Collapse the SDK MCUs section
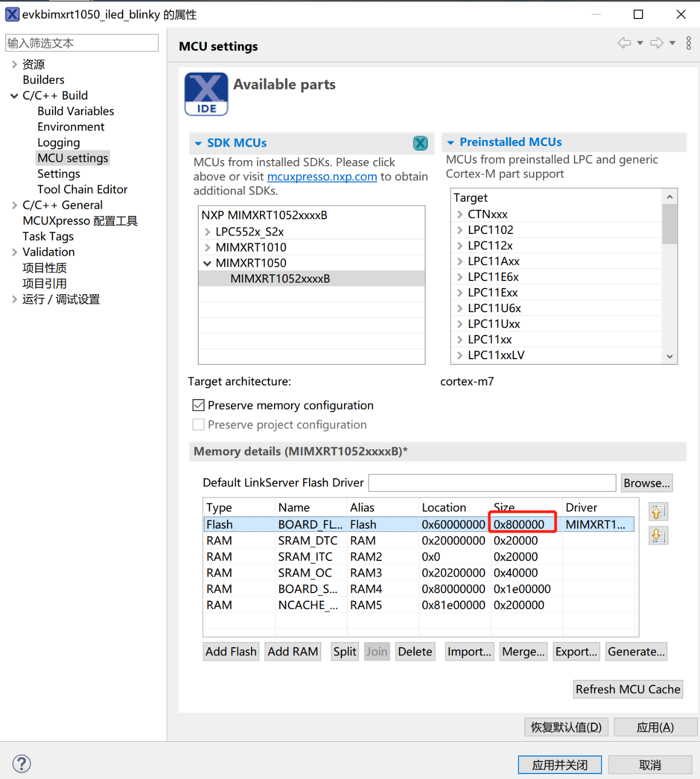Image resolution: width=700 pixels, height=779 pixels. pos(199,143)
